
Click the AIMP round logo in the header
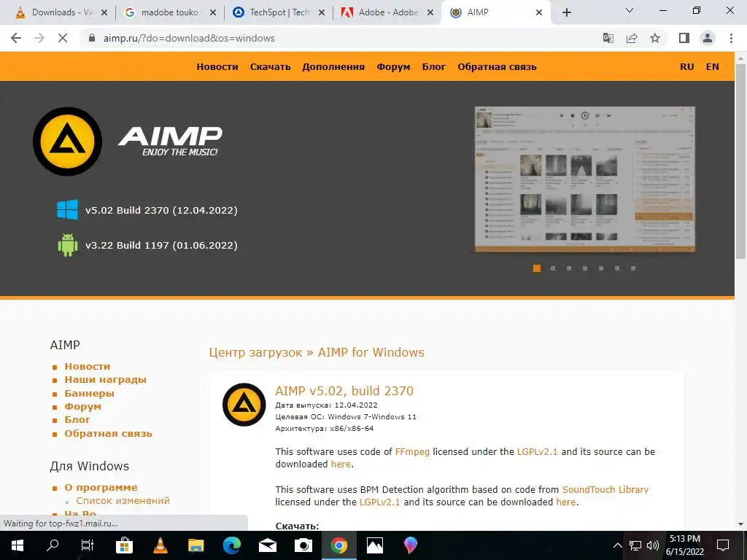pyautogui.click(x=67, y=141)
